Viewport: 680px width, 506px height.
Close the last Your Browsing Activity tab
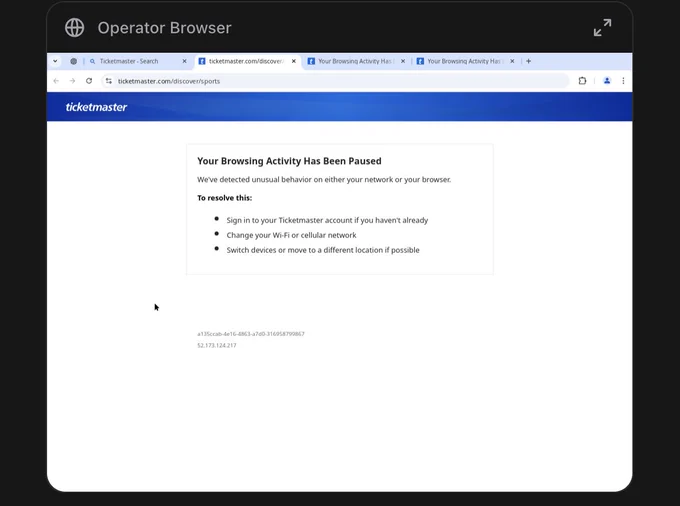tap(512, 61)
